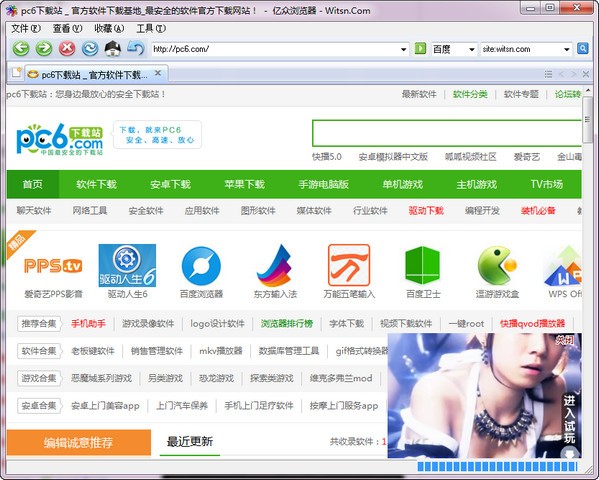Open the 装机必备 category link
599x480 pixels.
point(538,211)
